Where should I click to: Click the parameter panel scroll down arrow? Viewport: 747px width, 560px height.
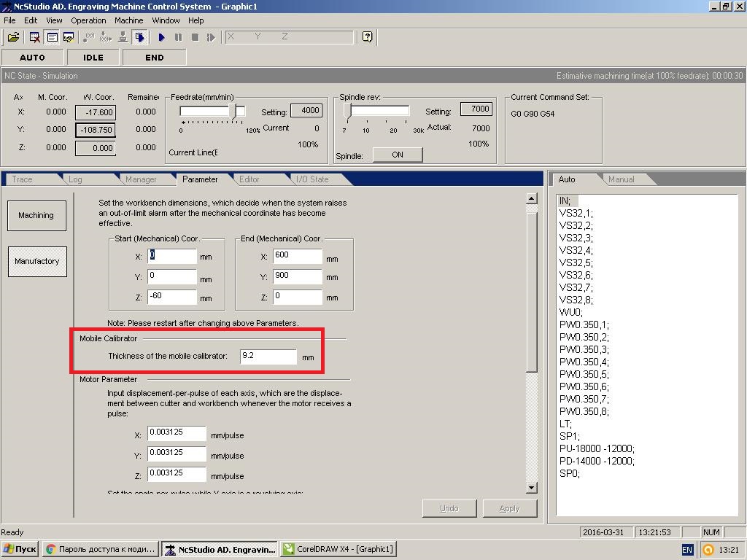532,488
